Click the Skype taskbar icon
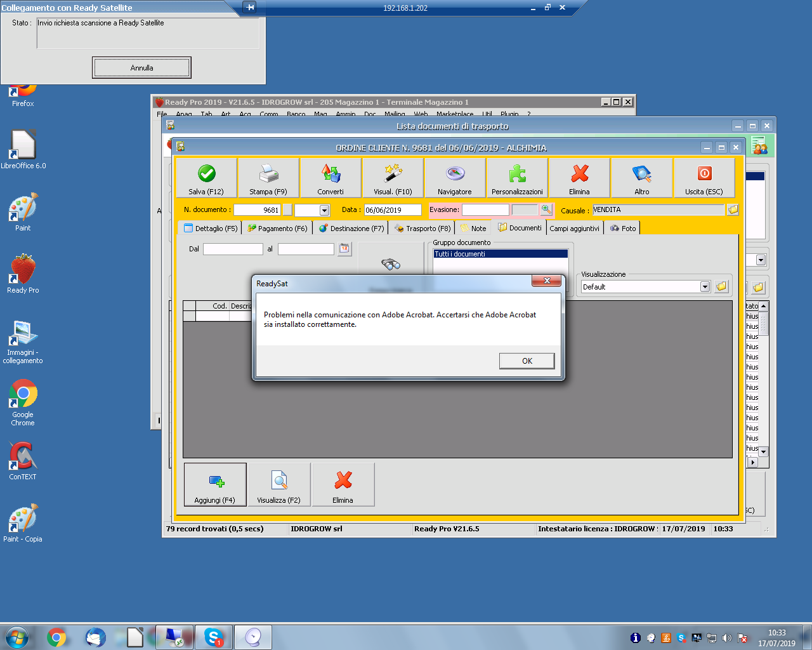Screen dimensions: 812x650 pos(214,637)
